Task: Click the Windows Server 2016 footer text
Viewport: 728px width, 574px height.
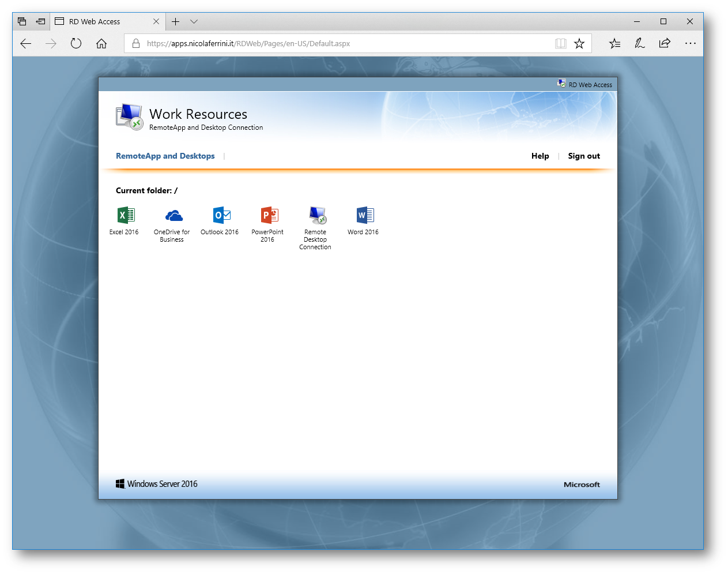Action: (x=162, y=484)
